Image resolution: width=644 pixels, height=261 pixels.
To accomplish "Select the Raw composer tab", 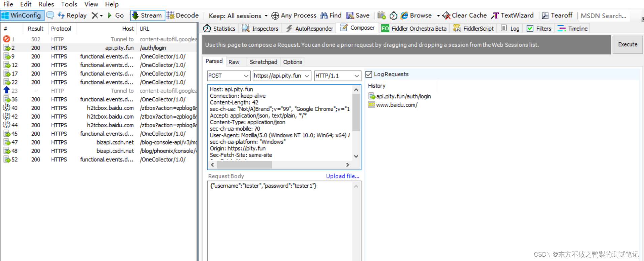I will tap(234, 62).
